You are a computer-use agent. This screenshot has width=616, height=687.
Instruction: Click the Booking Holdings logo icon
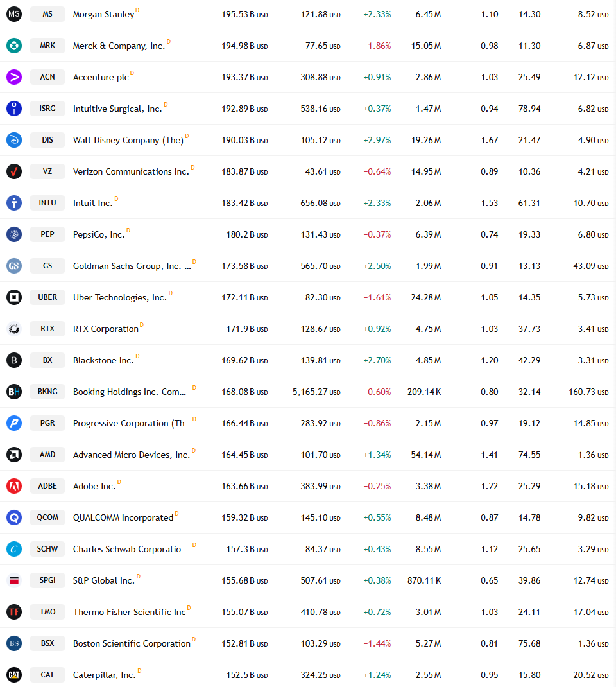[14, 392]
